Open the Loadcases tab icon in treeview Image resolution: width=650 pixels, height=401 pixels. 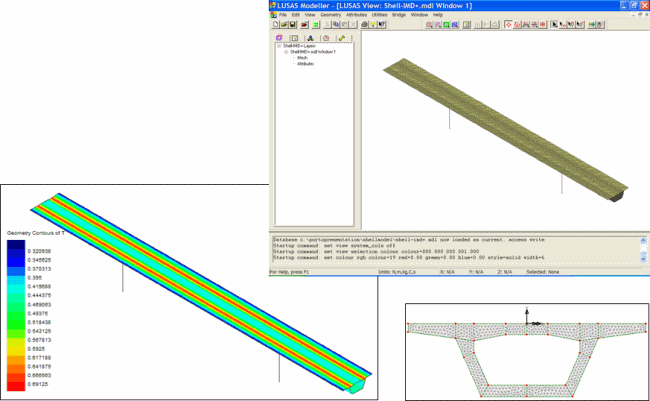(325, 37)
